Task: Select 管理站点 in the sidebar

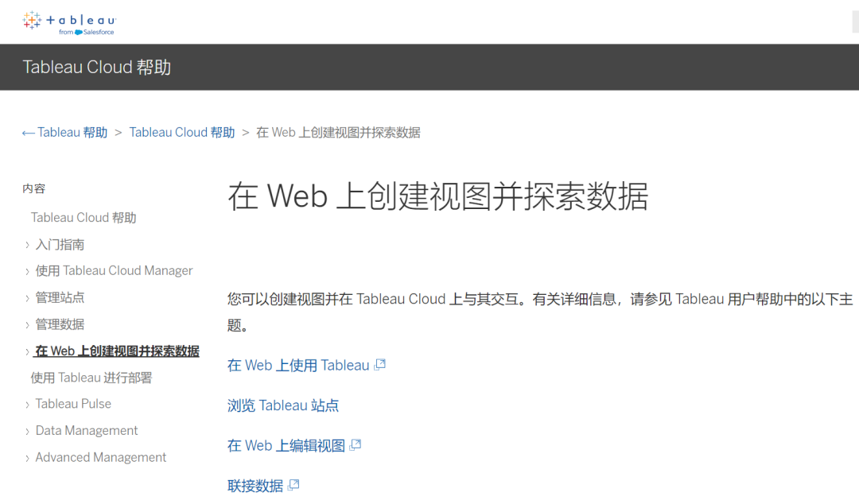Action: click(x=60, y=297)
